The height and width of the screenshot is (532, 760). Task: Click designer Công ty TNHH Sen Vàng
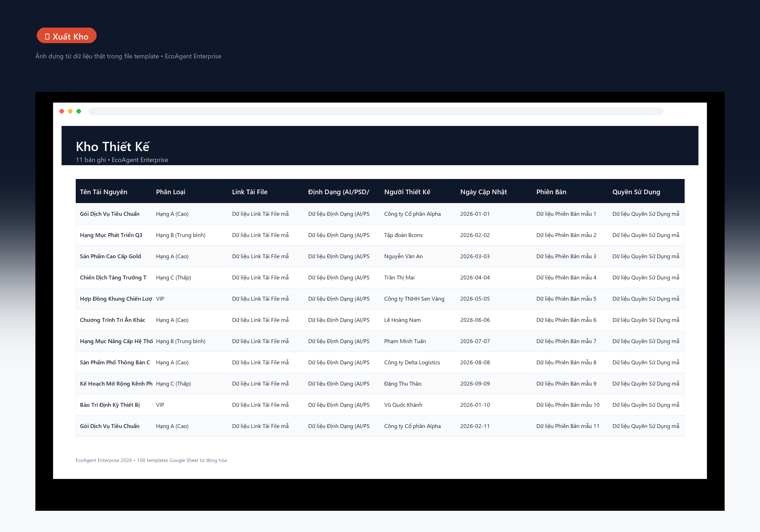click(414, 299)
